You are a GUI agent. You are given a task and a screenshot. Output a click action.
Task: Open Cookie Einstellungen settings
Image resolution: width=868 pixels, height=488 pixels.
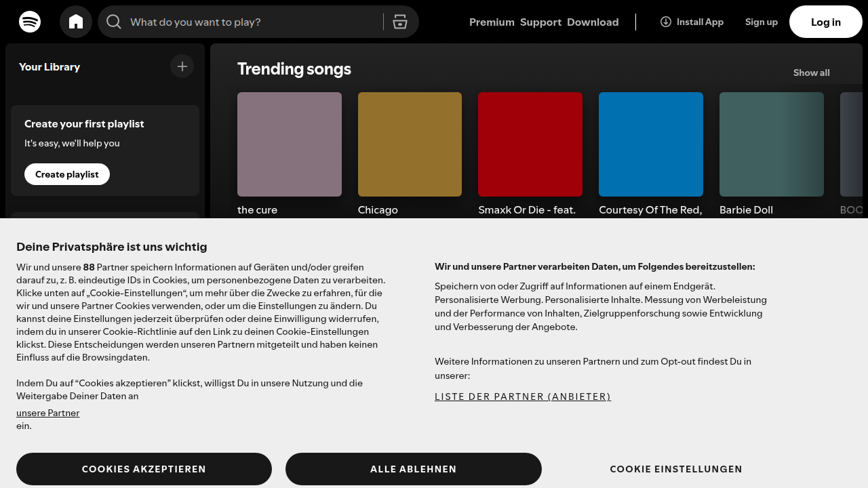click(x=676, y=469)
